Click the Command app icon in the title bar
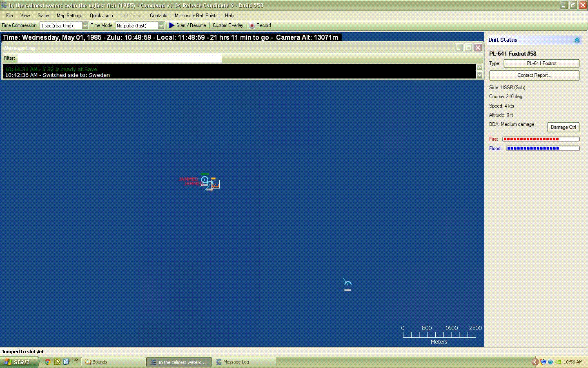The width and height of the screenshot is (588, 368). tap(4, 5)
